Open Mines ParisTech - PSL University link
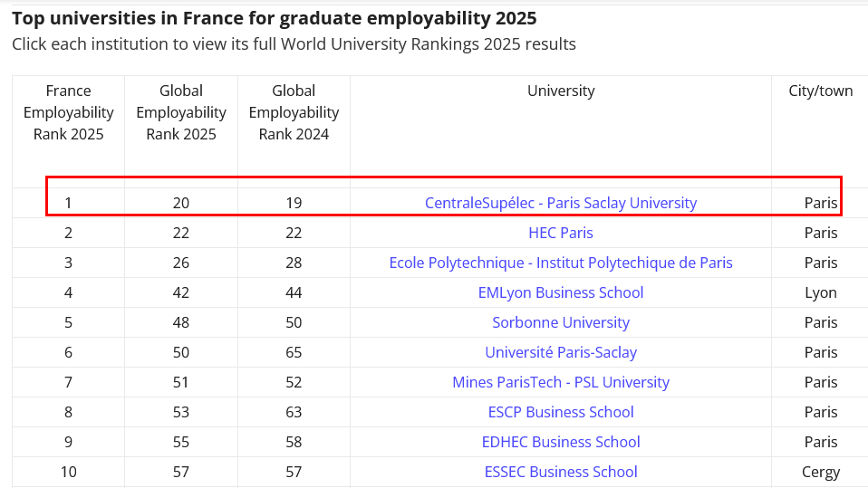The image size is (868, 488). (560, 382)
